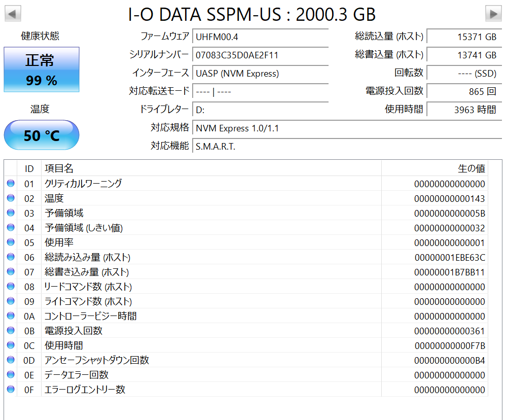This screenshot has height=420, width=506.
Task: Click the firmware field showing UHFM00.4
Action: click(x=261, y=37)
